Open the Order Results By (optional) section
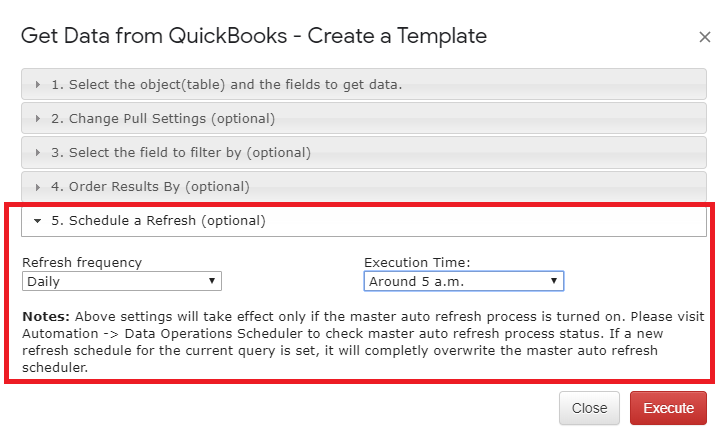 pyautogui.click(x=364, y=186)
